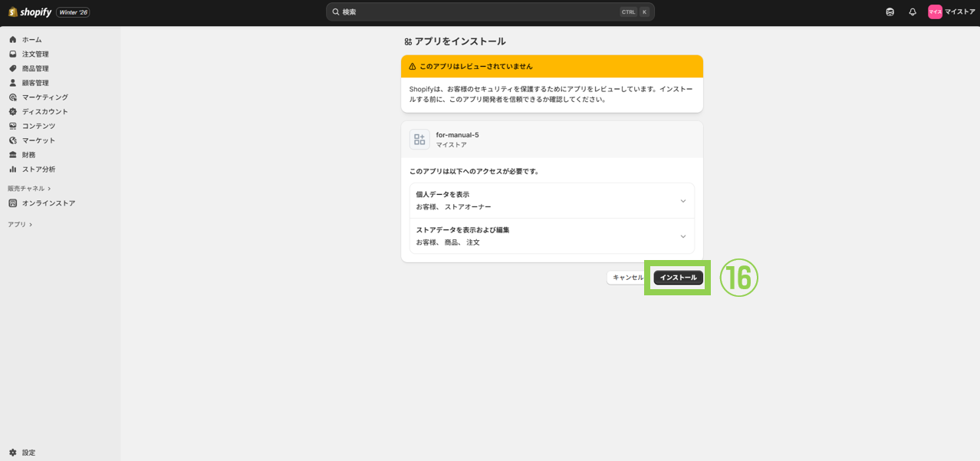The width and height of the screenshot is (980, 461).
Task: Go to 顧客管理 in the sidebar
Action: [x=35, y=83]
